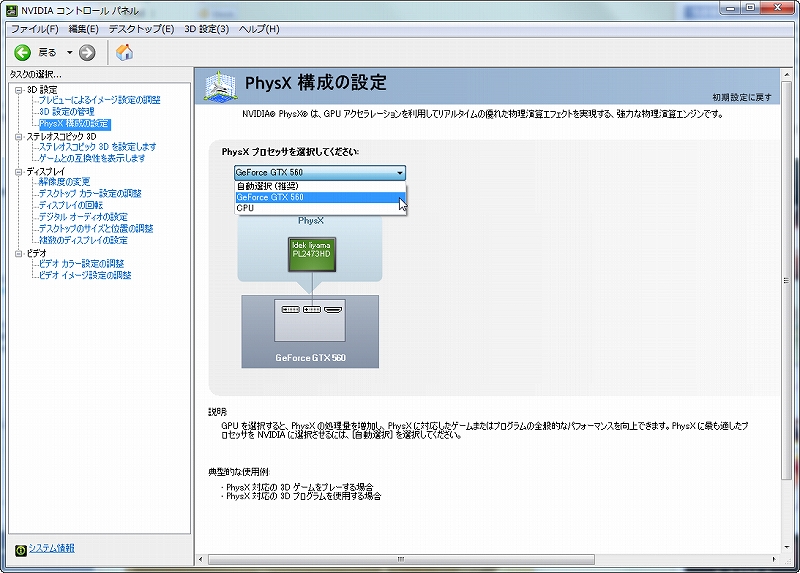Open ビデオ イメージ設定の調整
The width and height of the screenshot is (800, 573).
coord(85,276)
